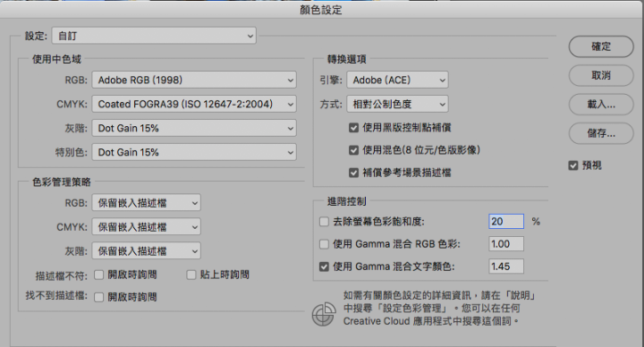Open the 方式 dropdown showing 相對公制色度

397,104
